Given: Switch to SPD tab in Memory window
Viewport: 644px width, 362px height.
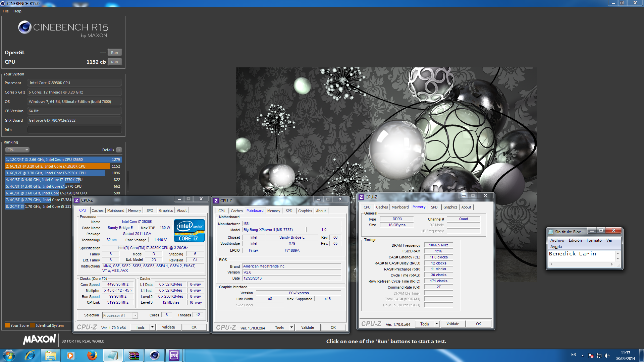Looking at the screenshot, I should [x=434, y=207].
